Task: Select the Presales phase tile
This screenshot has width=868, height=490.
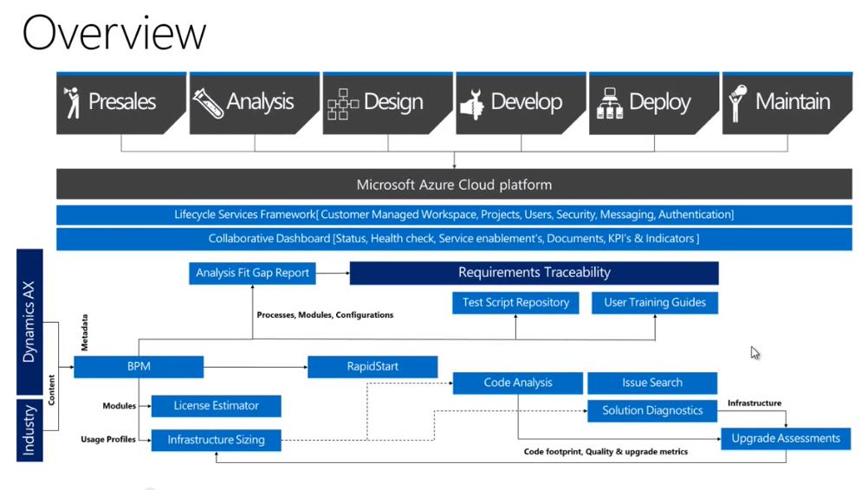Action: [120, 103]
